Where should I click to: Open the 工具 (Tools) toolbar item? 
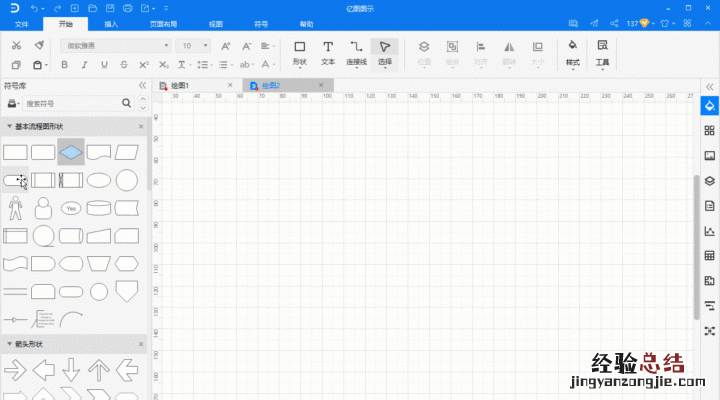(602, 52)
